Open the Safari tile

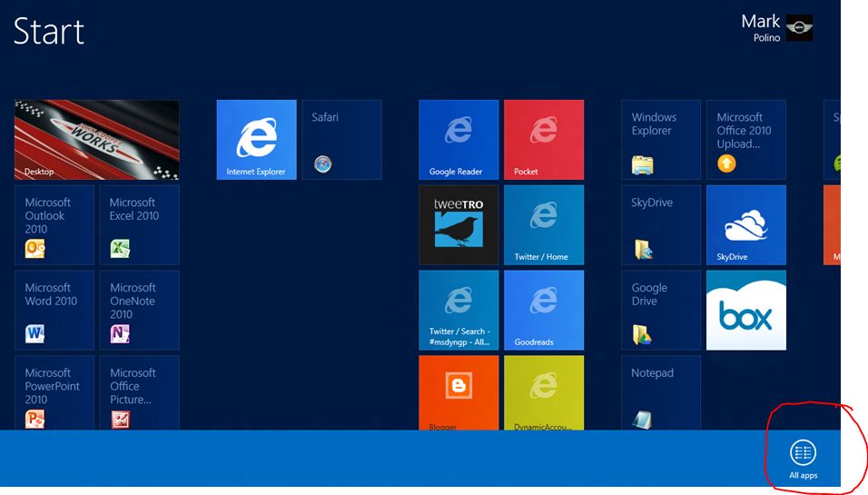pos(341,140)
